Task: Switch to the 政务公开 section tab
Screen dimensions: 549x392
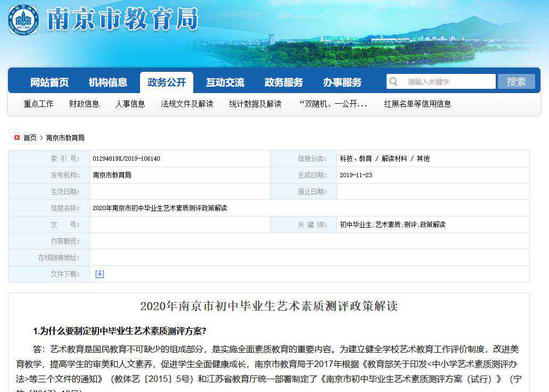Action: (x=166, y=82)
